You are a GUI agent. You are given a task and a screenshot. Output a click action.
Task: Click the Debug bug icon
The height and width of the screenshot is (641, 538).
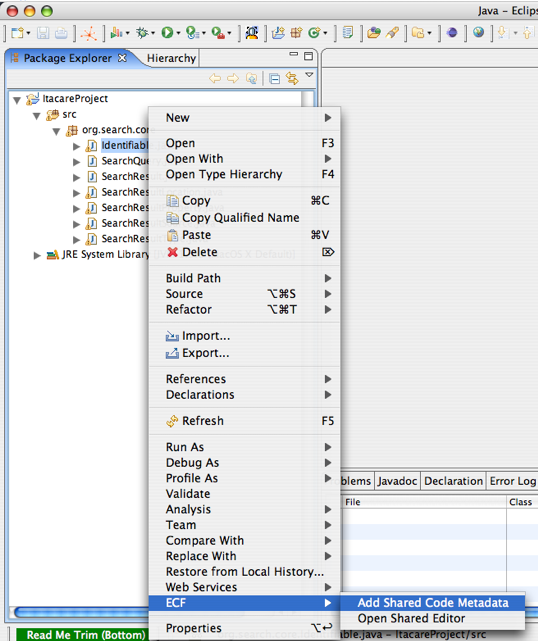point(142,33)
